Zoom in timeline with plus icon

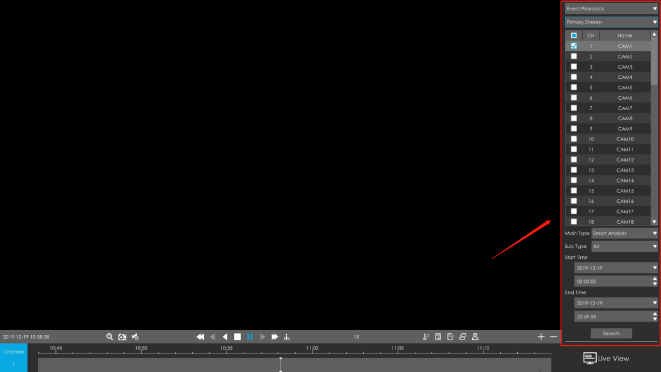pyautogui.click(x=541, y=337)
